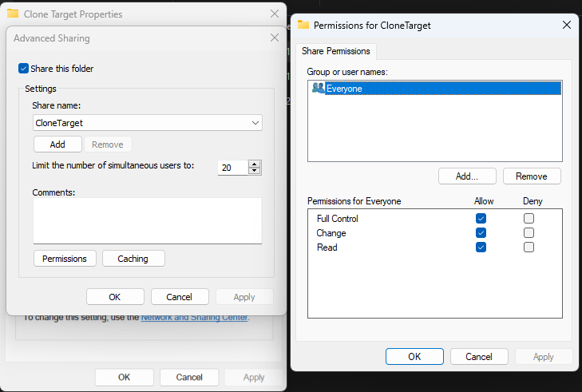This screenshot has height=392, width=582.
Task: Click the Permissions button
Action: click(x=65, y=259)
